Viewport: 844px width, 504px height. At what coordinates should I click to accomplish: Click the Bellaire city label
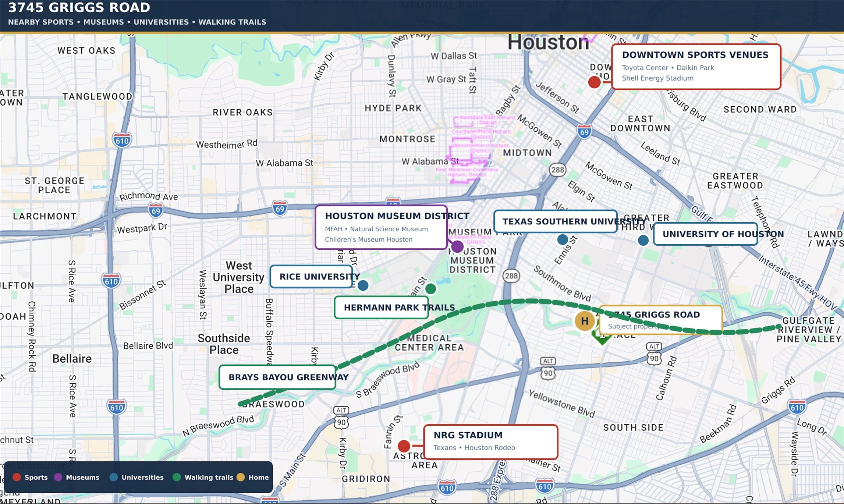72,359
